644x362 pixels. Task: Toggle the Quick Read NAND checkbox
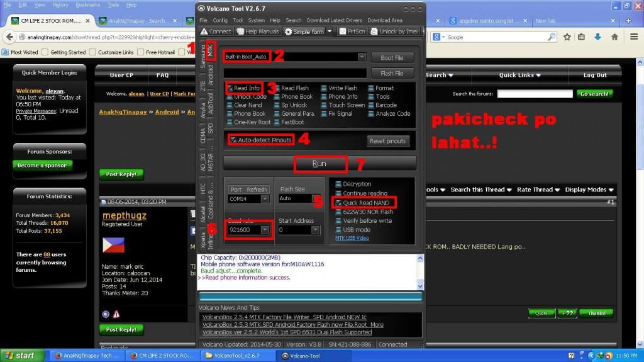click(x=338, y=203)
